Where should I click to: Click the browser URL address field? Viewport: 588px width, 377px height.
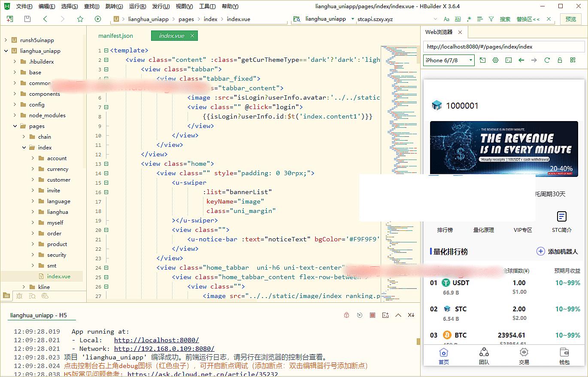[504, 47]
